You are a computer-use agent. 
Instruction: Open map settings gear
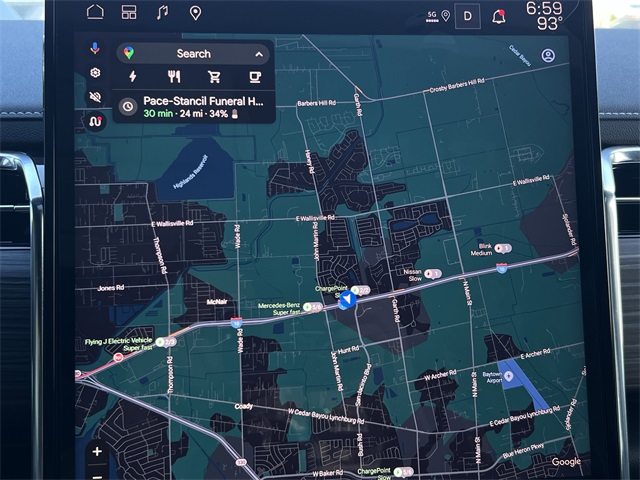click(x=95, y=73)
